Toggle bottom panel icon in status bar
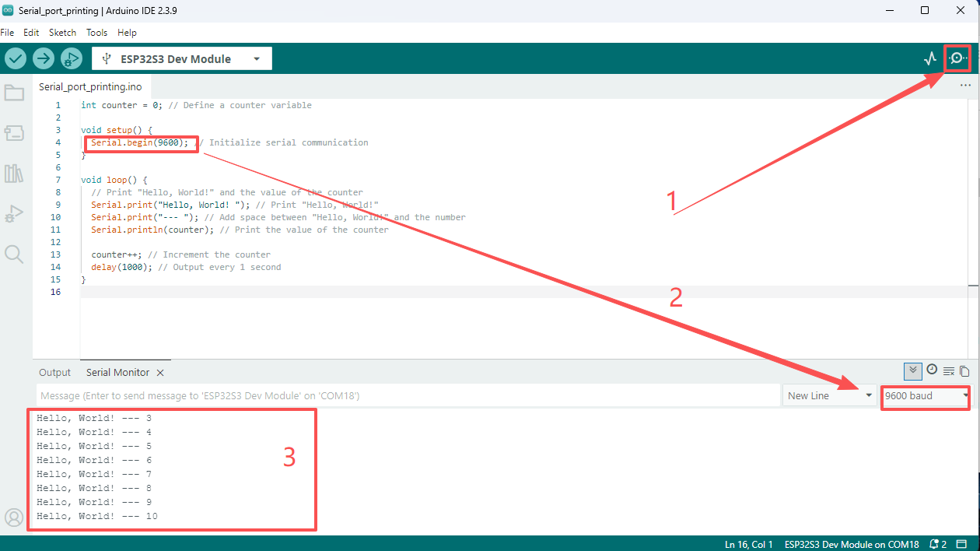980x551 pixels. pyautogui.click(x=964, y=544)
